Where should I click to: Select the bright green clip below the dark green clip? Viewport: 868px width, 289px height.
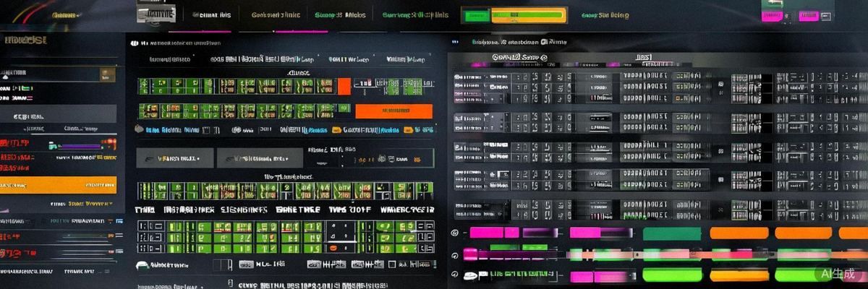(x=672, y=275)
